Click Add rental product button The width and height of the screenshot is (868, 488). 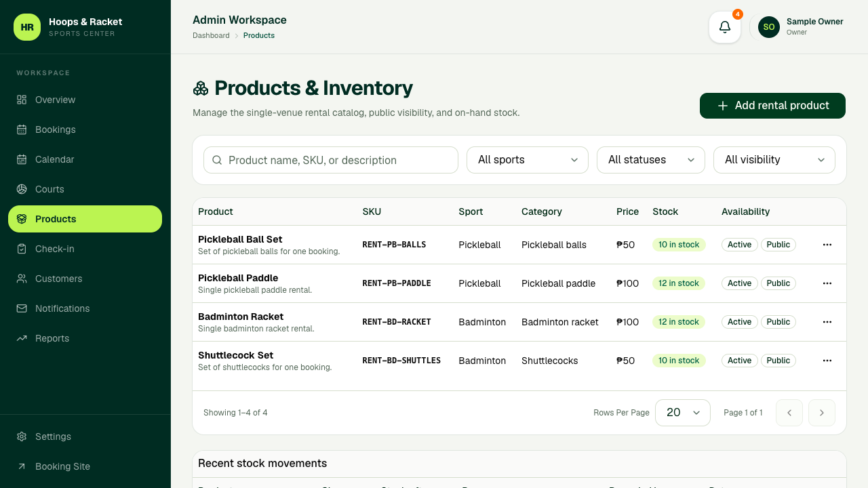[772, 106]
